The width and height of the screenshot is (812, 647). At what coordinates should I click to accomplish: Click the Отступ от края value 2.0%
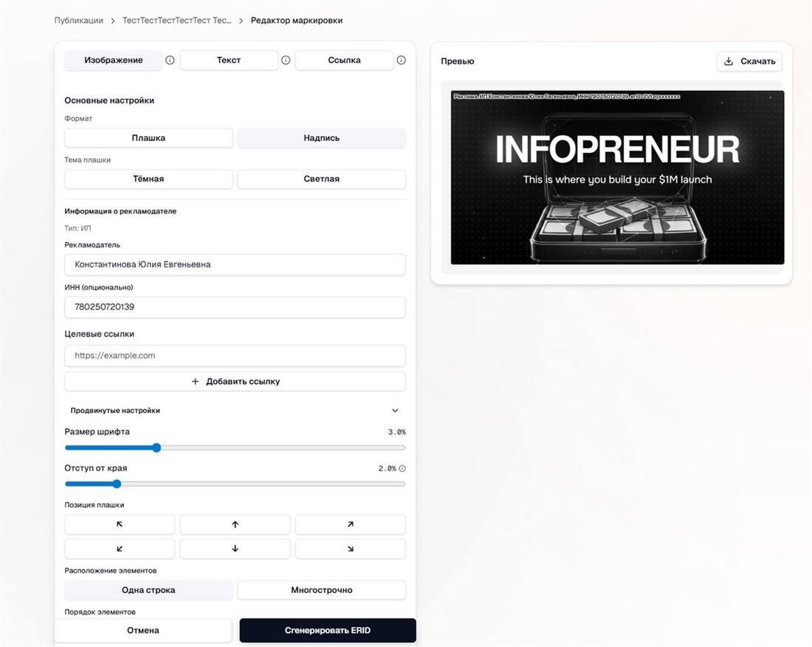pyautogui.click(x=387, y=468)
